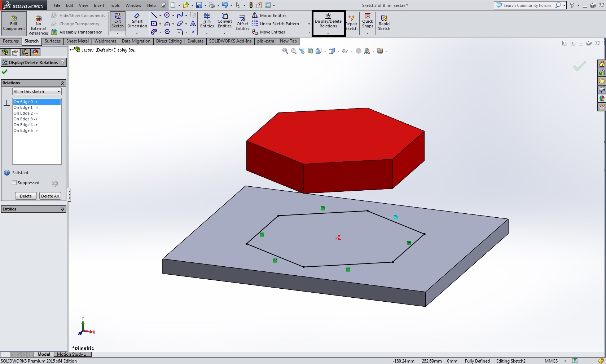Image resolution: width=606 pixels, height=364 pixels.
Task: Click the Exit Sketch button
Action: coord(118,21)
